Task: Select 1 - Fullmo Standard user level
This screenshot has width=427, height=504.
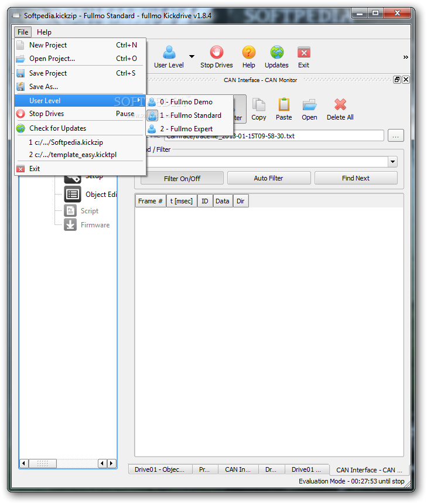Action: (x=190, y=115)
